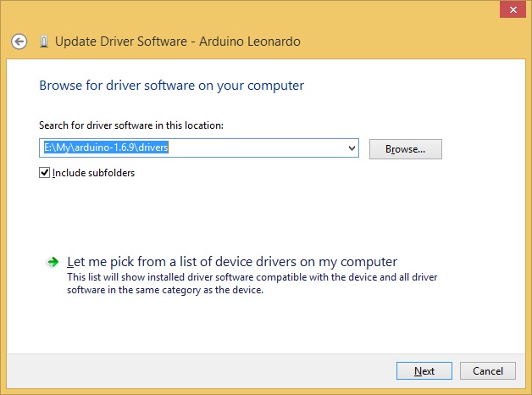Click the Search for driver software in this location label

point(131,125)
